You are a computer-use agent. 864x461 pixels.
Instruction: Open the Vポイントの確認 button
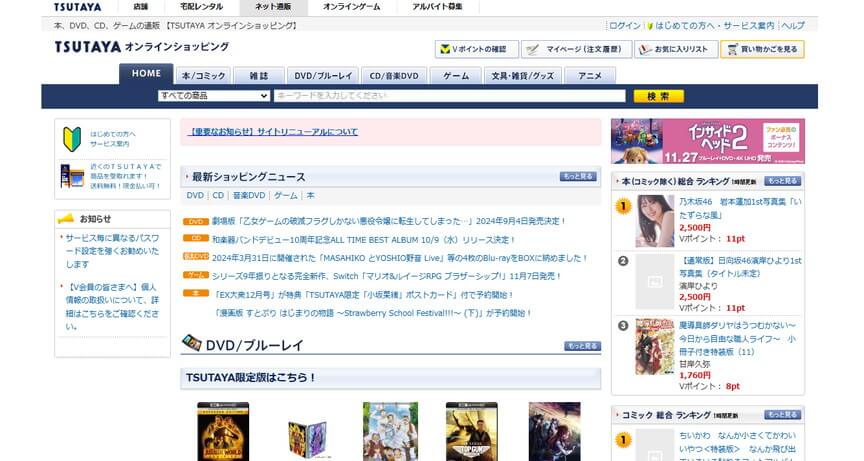pos(477,49)
